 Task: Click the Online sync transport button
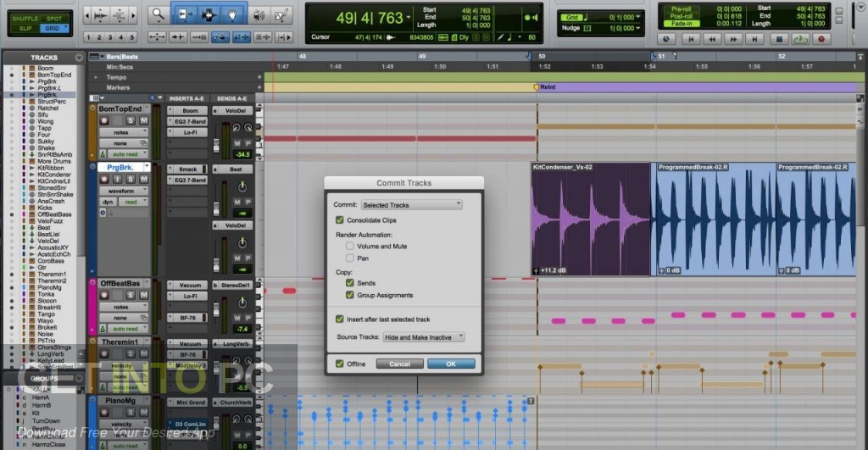[x=666, y=39]
